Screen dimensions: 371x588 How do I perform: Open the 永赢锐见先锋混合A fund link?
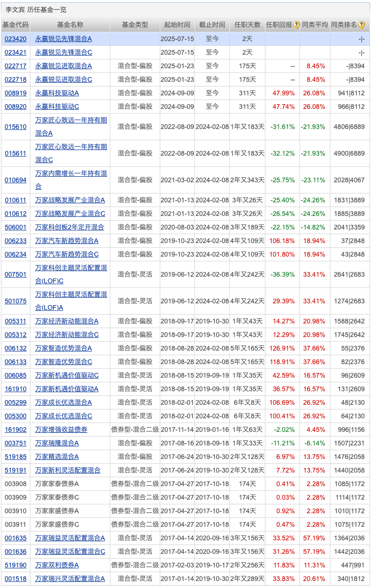(64, 39)
